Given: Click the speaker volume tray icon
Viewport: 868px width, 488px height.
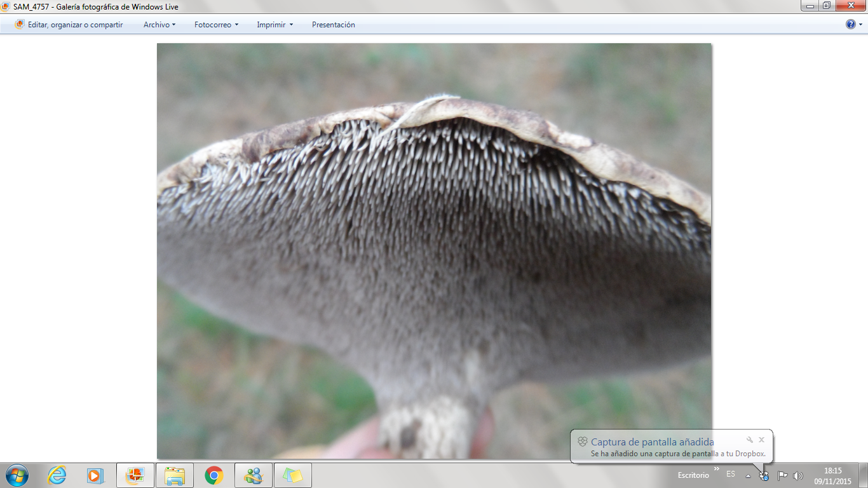Looking at the screenshot, I should point(798,475).
